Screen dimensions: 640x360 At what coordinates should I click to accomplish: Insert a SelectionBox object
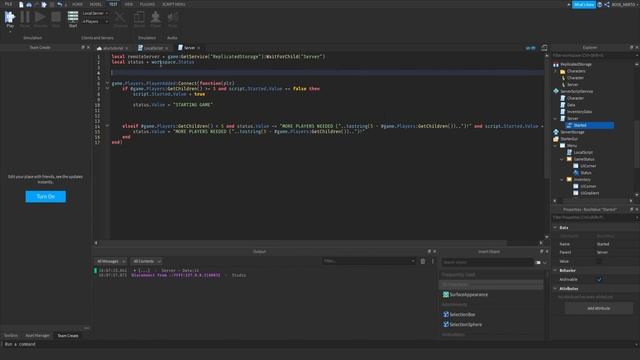(x=459, y=314)
